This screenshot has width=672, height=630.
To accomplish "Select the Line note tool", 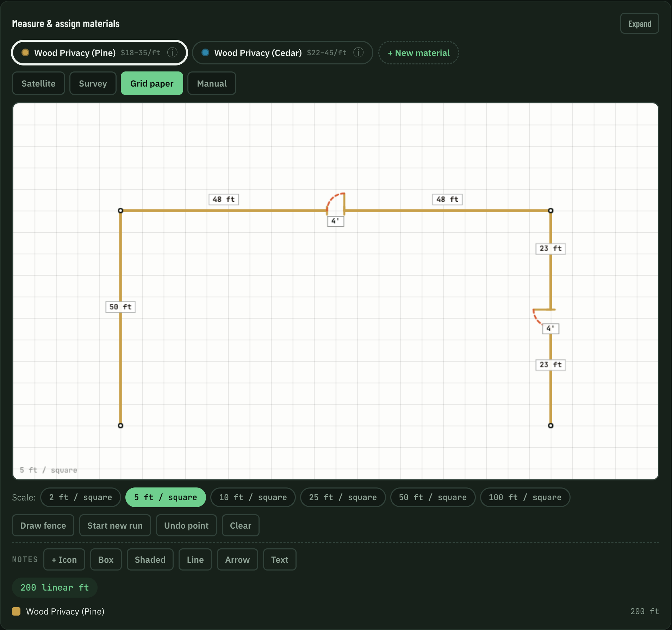I will (x=195, y=560).
